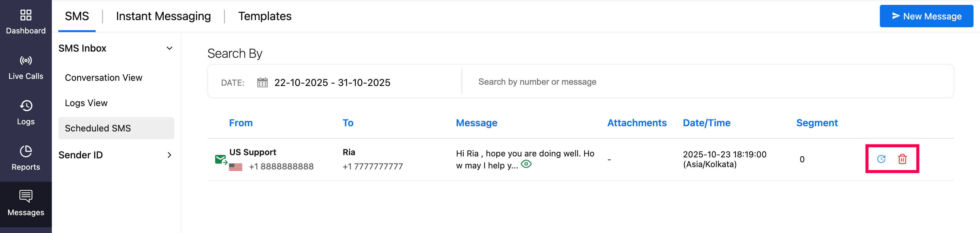Click the reschedule icon for Ria's SMS

pos(881,159)
